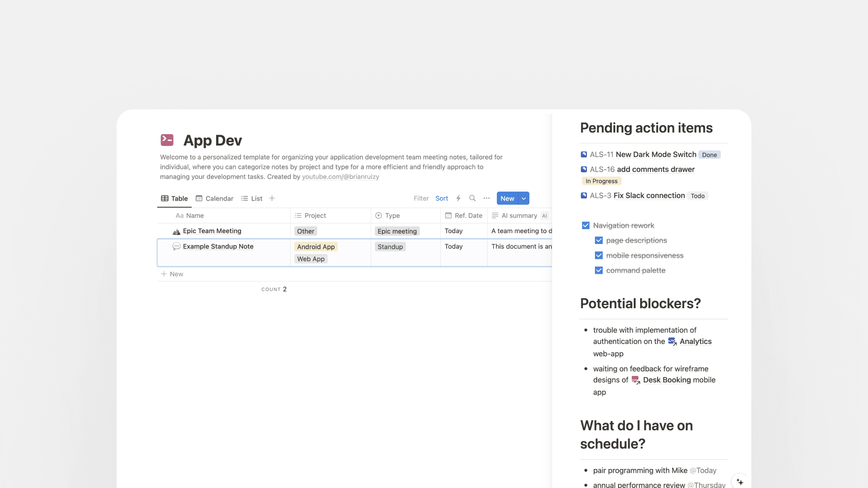This screenshot has width=868, height=488.
Task: Click the @Thursday date mention
Action: pos(706,485)
